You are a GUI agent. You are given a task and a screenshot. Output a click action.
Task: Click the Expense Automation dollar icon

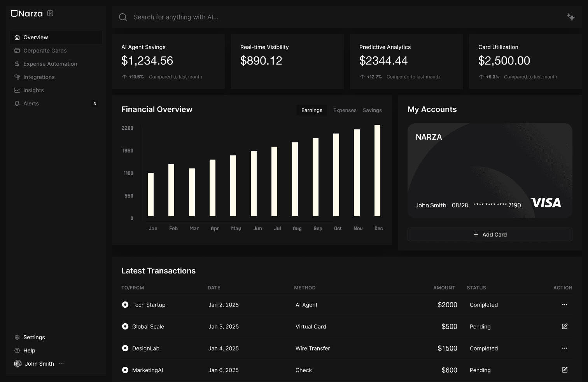click(x=17, y=64)
